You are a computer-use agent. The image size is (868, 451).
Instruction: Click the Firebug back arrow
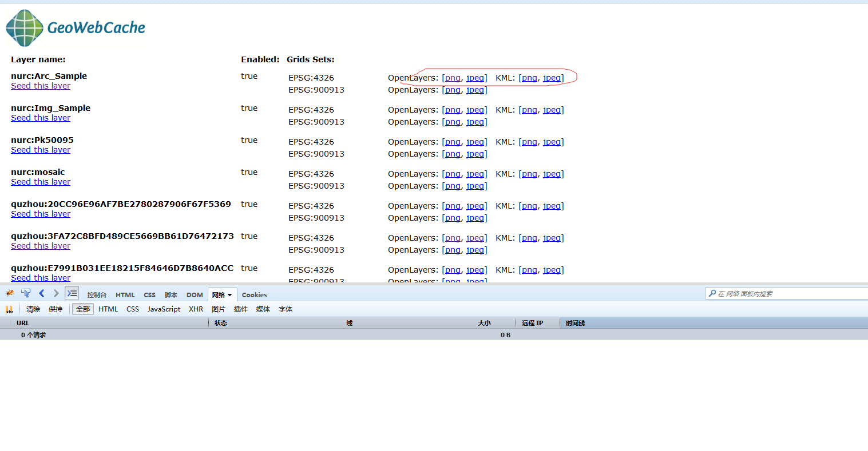click(x=41, y=294)
